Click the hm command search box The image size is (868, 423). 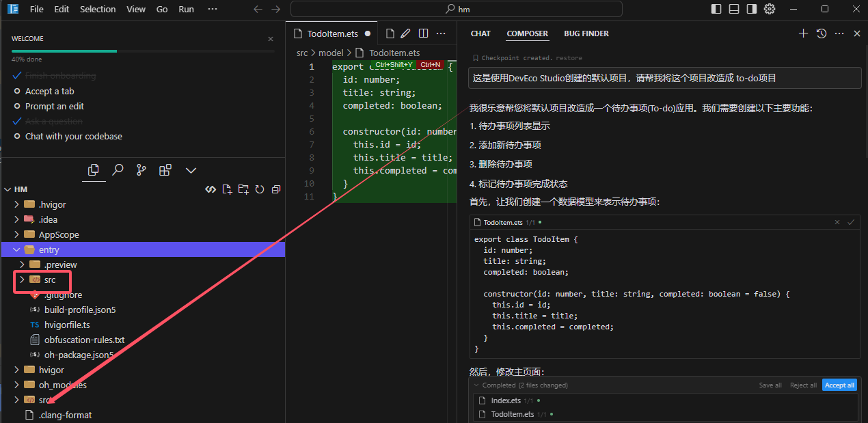(457, 9)
